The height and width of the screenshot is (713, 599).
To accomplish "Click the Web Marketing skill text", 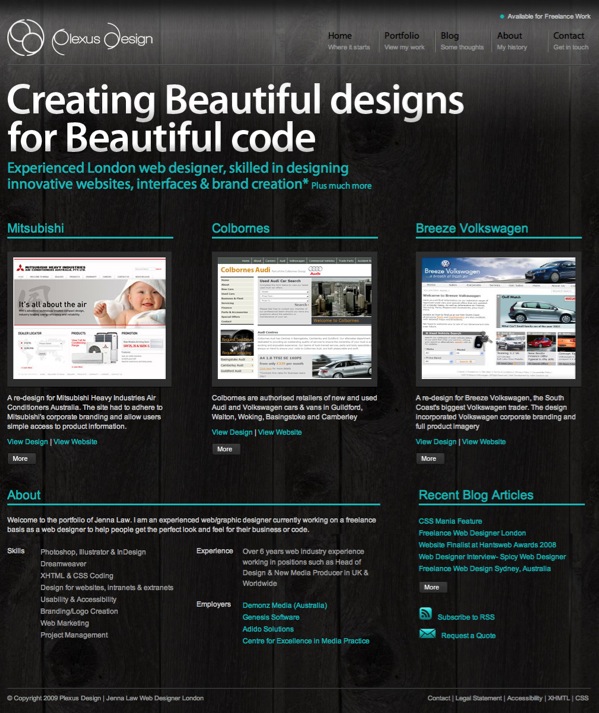I will click(x=65, y=623).
